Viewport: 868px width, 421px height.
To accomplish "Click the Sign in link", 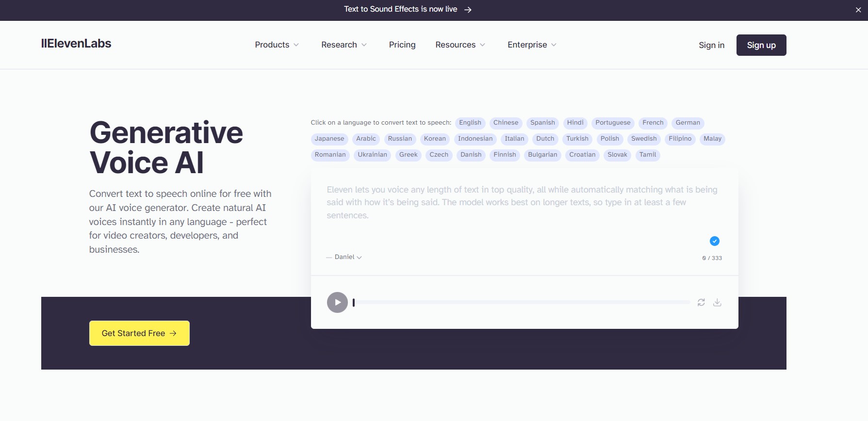I will coord(711,45).
